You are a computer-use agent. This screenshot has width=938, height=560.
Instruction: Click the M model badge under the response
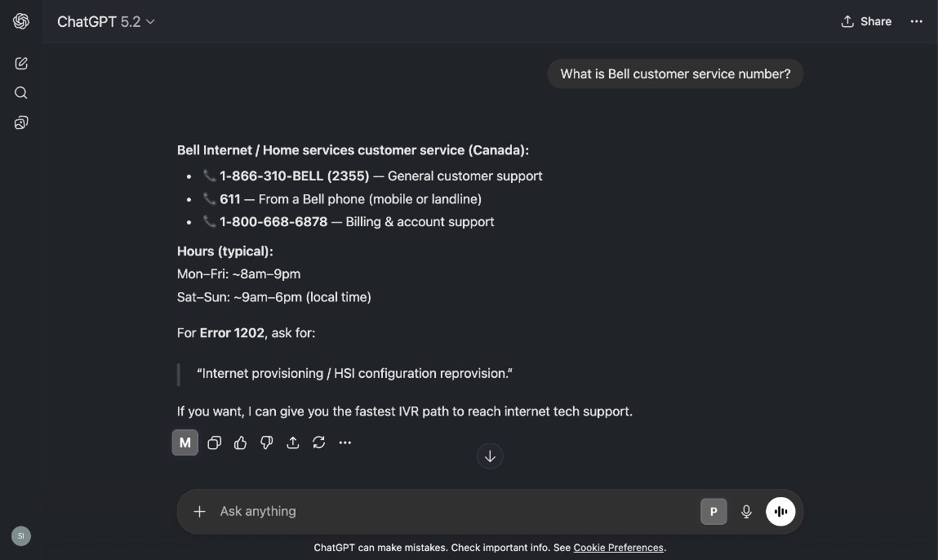click(184, 442)
